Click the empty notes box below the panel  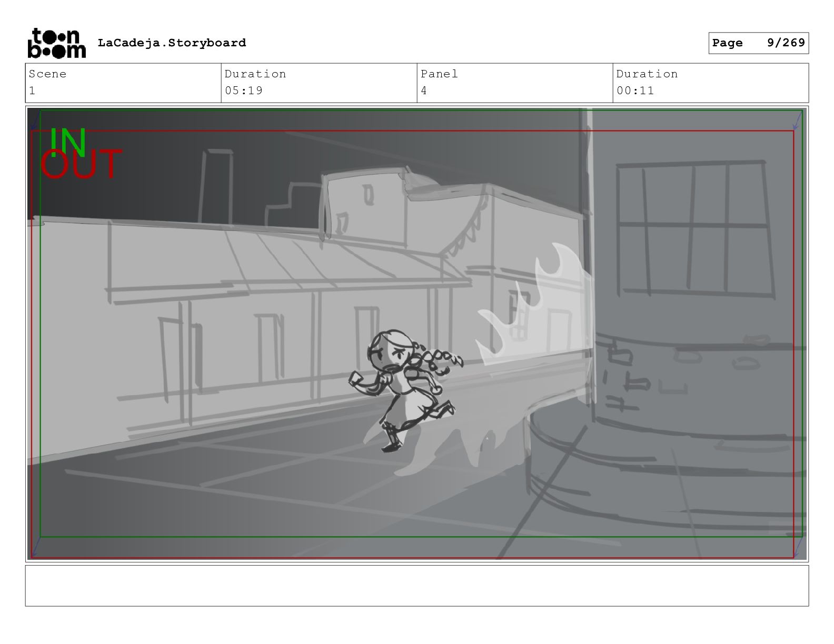[x=416, y=586]
